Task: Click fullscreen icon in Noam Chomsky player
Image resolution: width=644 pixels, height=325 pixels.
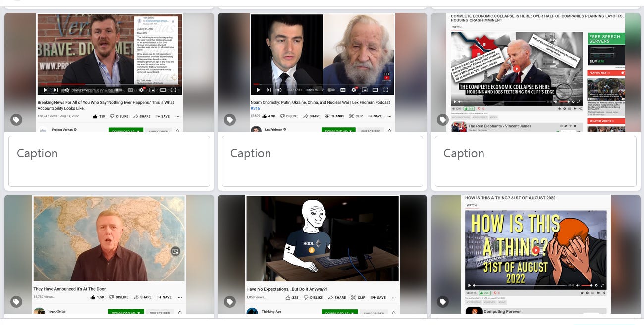Action: (386, 90)
